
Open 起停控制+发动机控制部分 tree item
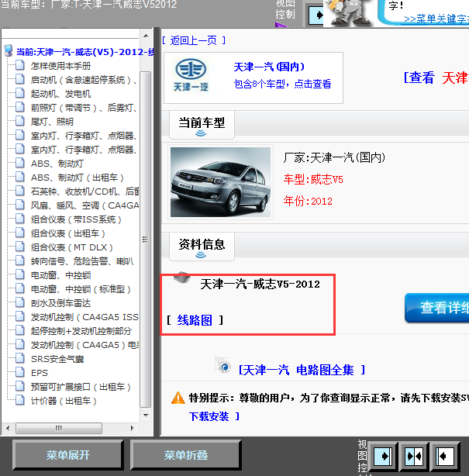coord(81,331)
